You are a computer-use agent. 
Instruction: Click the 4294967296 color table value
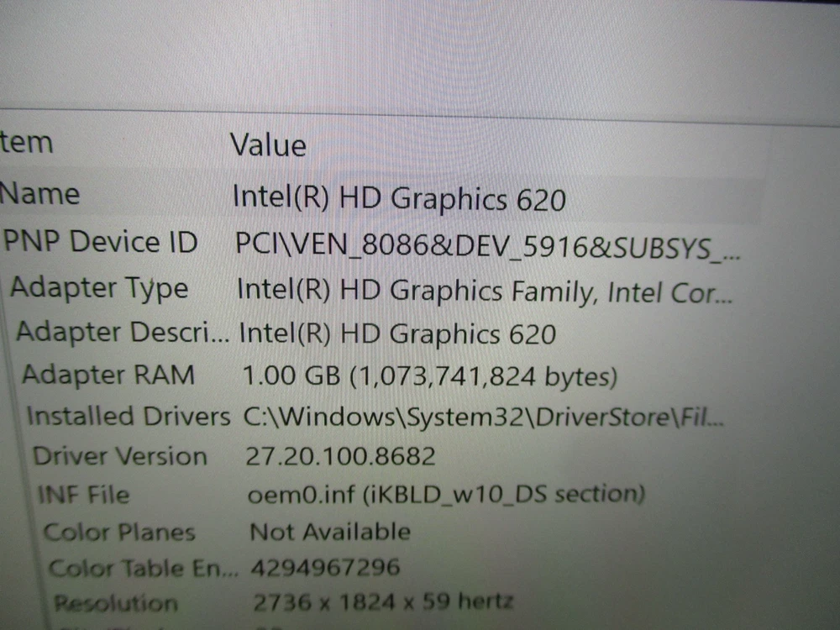(326, 567)
